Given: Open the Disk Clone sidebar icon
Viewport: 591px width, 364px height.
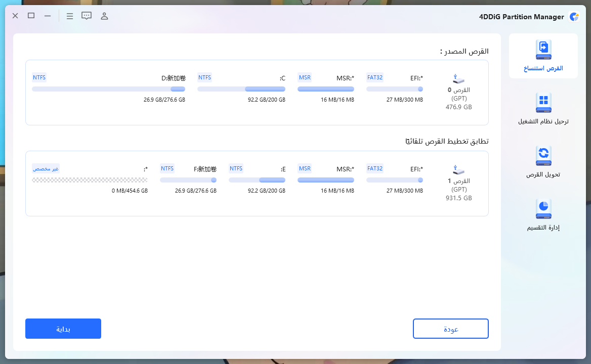Looking at the screenshot, I should (x=543, y=50).
